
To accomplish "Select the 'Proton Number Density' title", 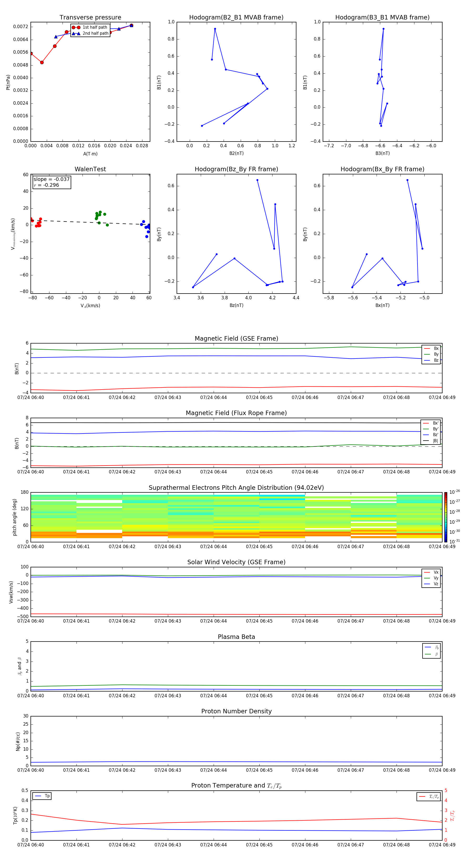I will click(236, 711).
